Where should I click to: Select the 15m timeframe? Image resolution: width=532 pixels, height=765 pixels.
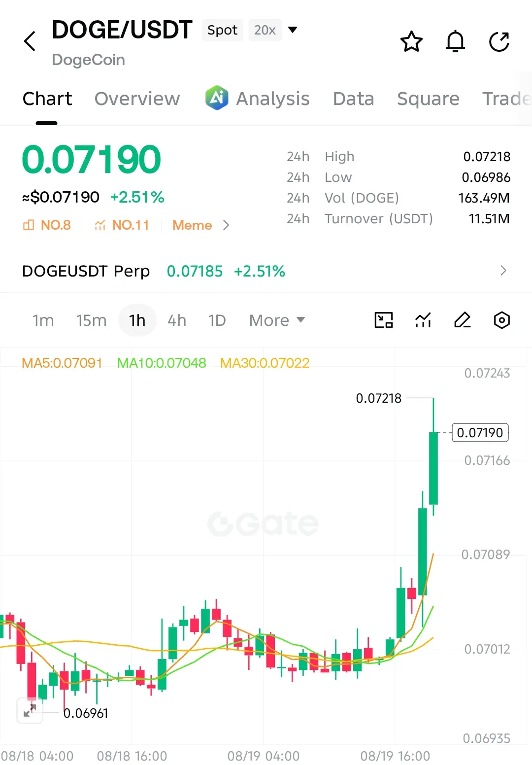[x=91, y=320]
